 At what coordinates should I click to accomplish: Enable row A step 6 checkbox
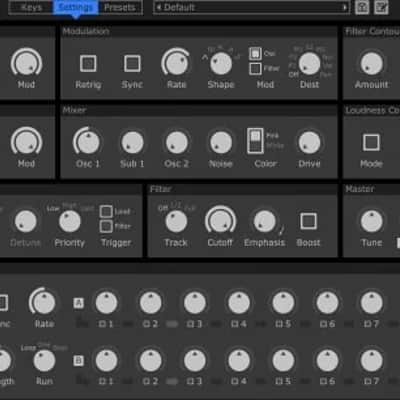coord(323,324)
